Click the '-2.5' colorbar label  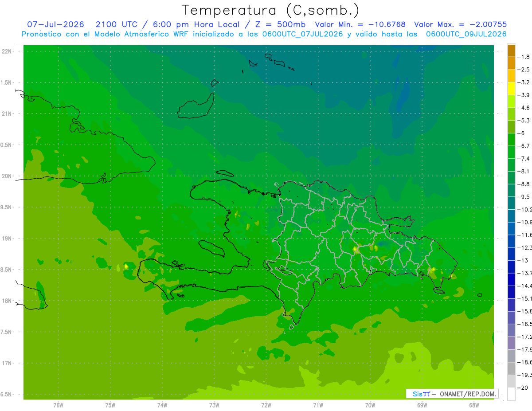point(524,70)
